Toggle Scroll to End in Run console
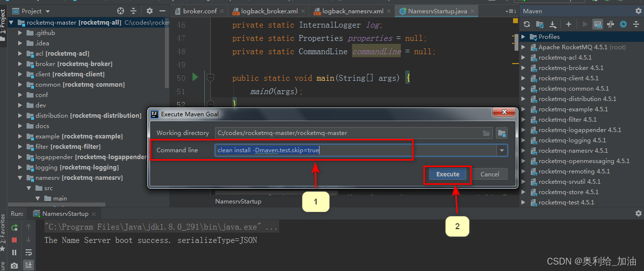The image size is (644, 271). point(29,266)
